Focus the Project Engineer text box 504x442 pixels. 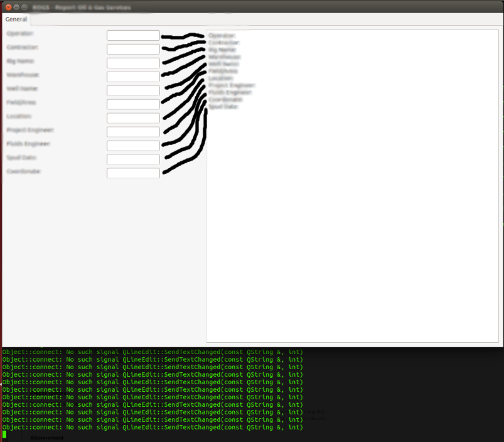pyautogui.click(x=133, y=132)
